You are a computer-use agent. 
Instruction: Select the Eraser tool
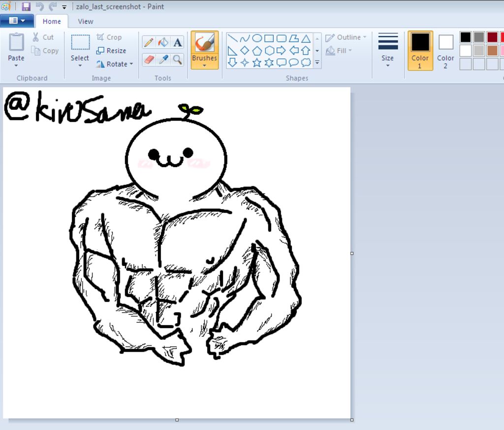pyautogui.click(x=149, y=60)
